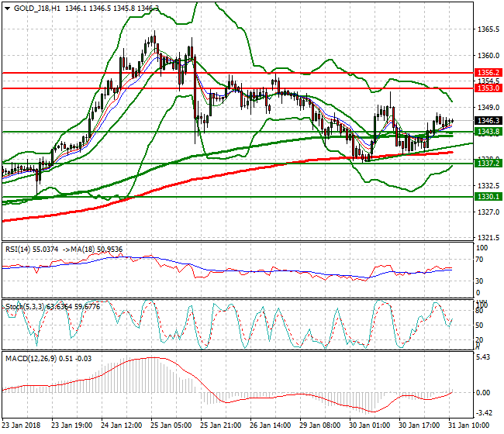Click the Stochastic scale value 50
This screenshot has height=434, width=504.
[479, 325]
